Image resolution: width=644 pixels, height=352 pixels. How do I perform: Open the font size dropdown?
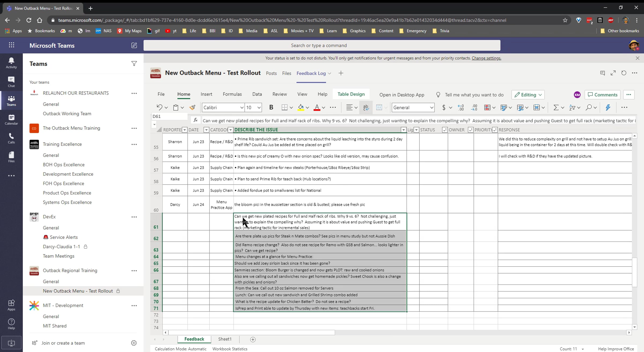tap(259, 108)
